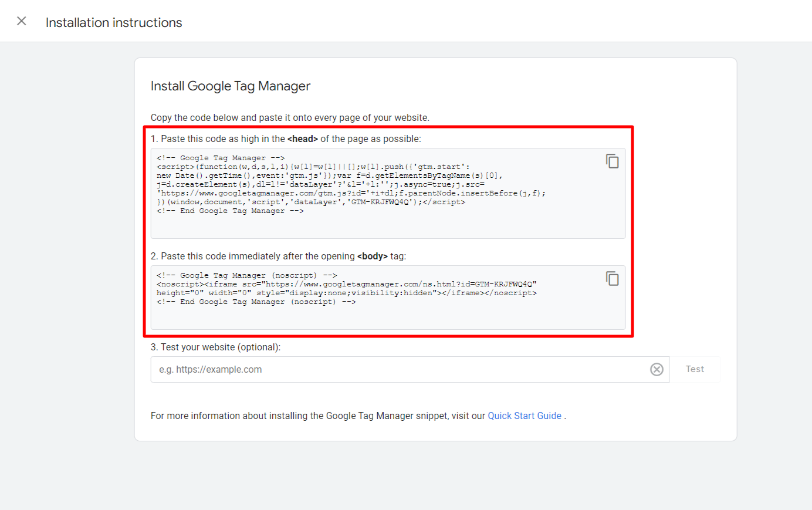Close the Installation instructions dialog
The width and height of the screenshot is (812, 510).
22,21
